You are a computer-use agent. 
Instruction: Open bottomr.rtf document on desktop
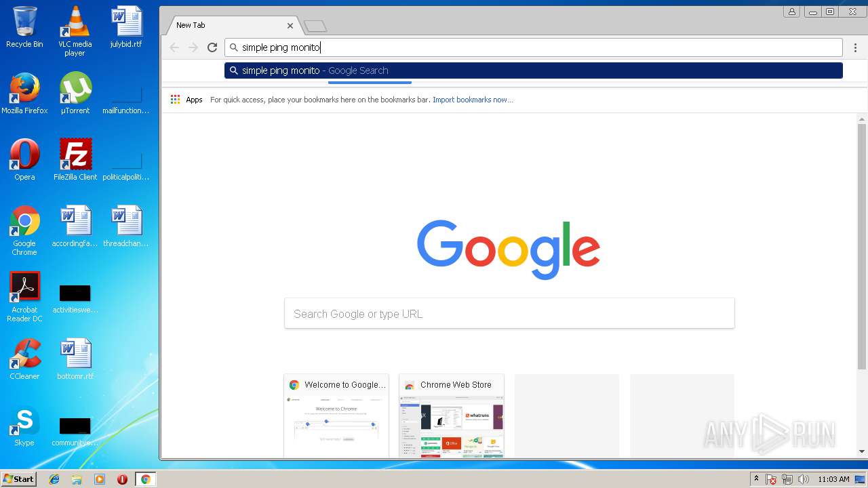tap(75, 359)
